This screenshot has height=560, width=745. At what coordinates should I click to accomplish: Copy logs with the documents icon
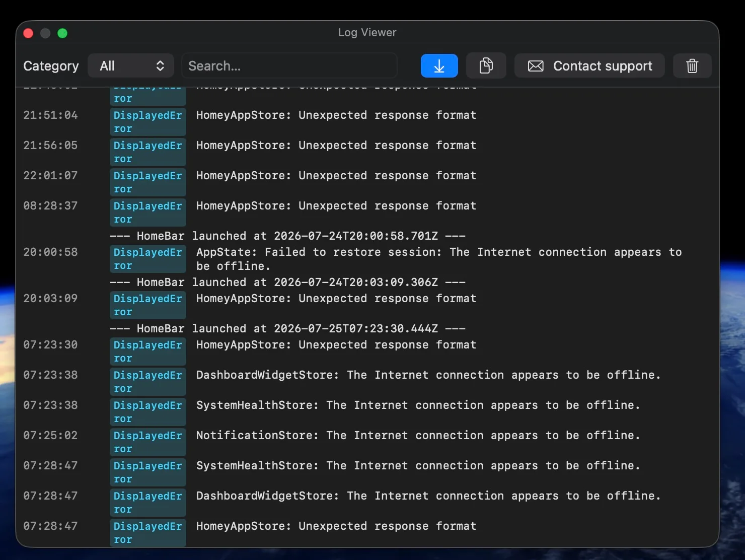coord(486,66)
